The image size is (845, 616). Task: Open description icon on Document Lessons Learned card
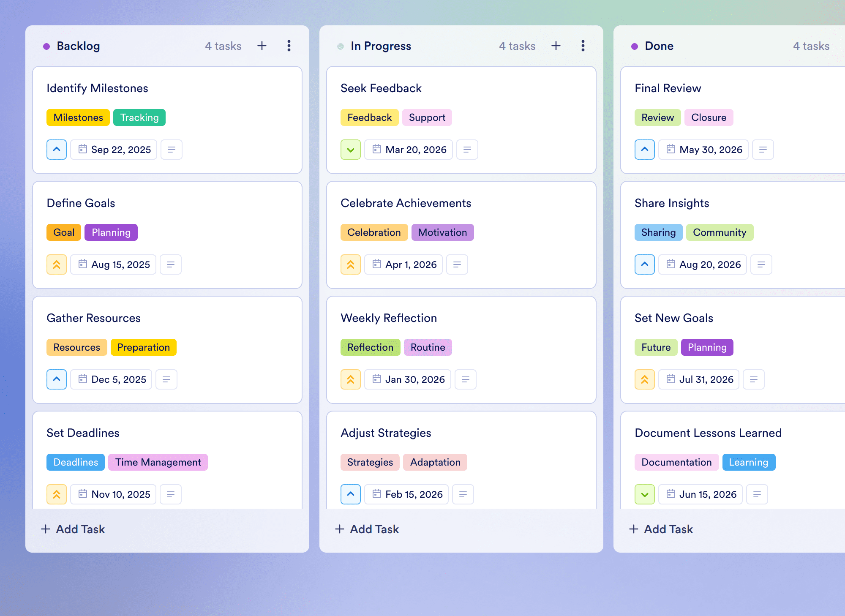coord(757,494)
